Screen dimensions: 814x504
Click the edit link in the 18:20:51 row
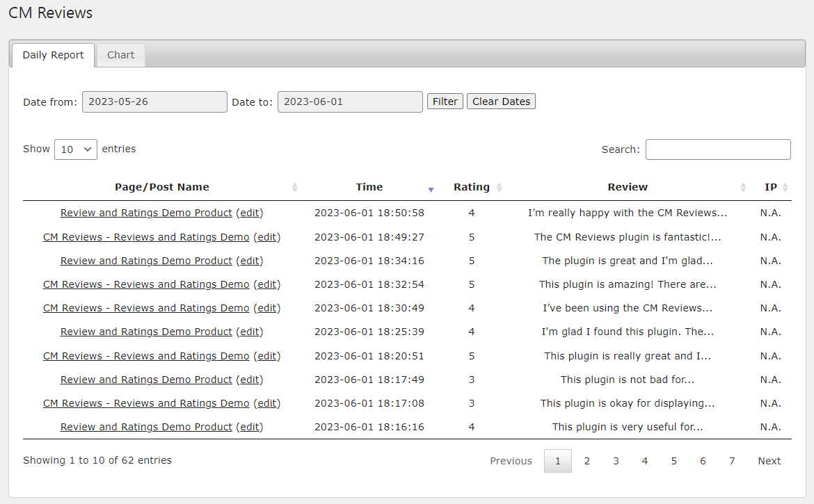pyautogui.click(x=267, y=356)
